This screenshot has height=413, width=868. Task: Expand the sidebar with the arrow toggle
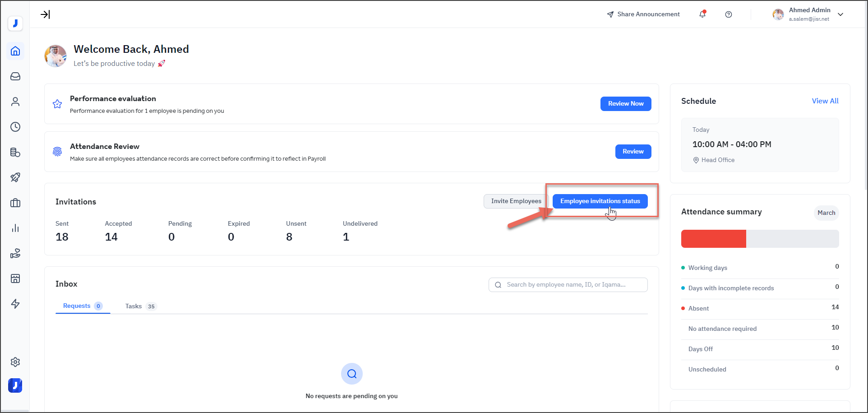click(x=45, y=14)
